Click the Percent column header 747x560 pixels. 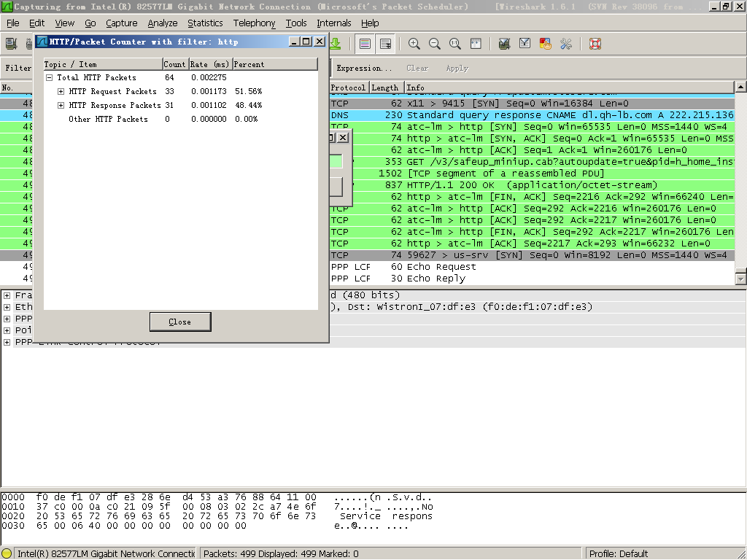click(x=275, y=64)
